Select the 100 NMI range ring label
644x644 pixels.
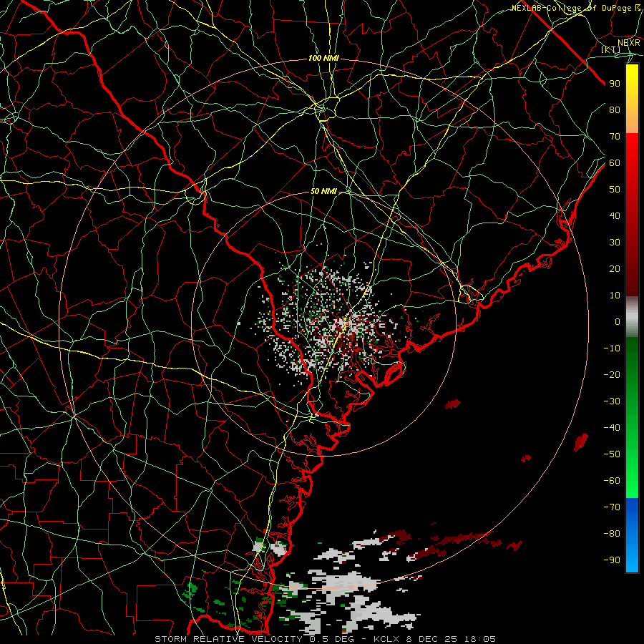click(x=323, y=58)
